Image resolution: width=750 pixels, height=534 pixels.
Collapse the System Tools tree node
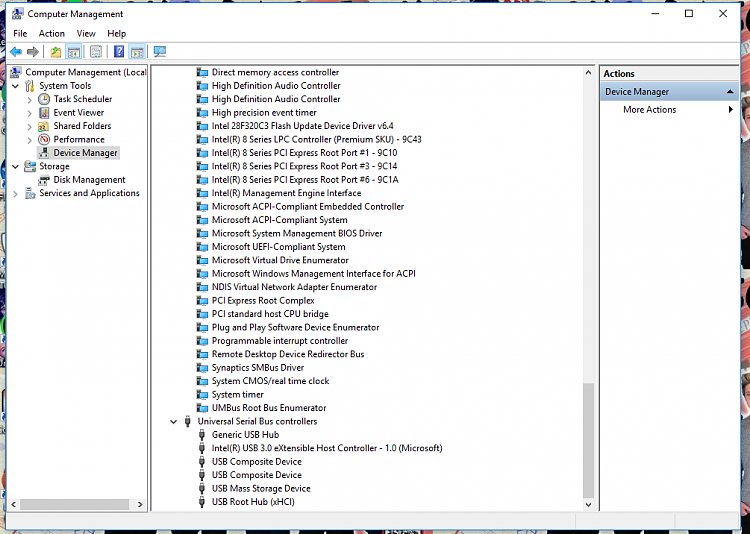pos(15,86)
